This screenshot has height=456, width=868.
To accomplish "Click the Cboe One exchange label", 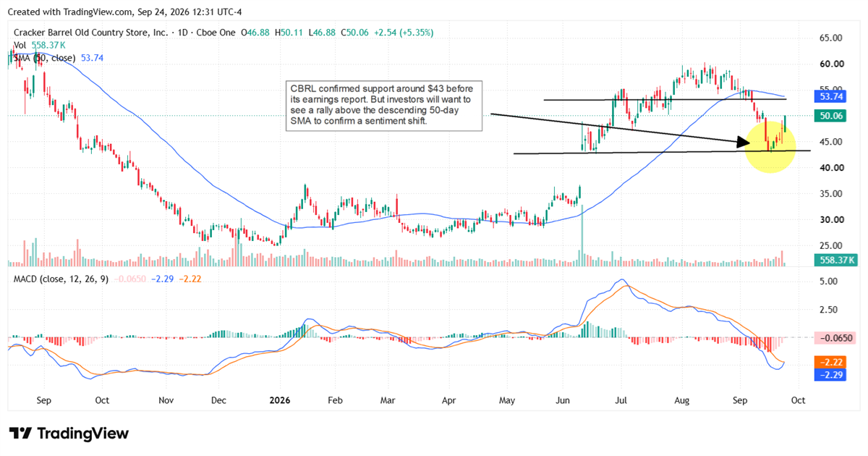I will pos(218,32).
